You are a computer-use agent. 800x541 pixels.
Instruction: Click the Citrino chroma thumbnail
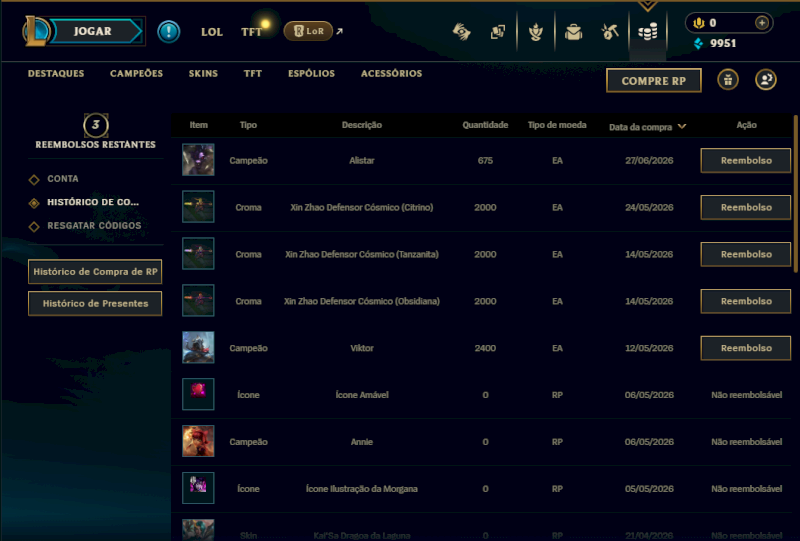(198, 207)
